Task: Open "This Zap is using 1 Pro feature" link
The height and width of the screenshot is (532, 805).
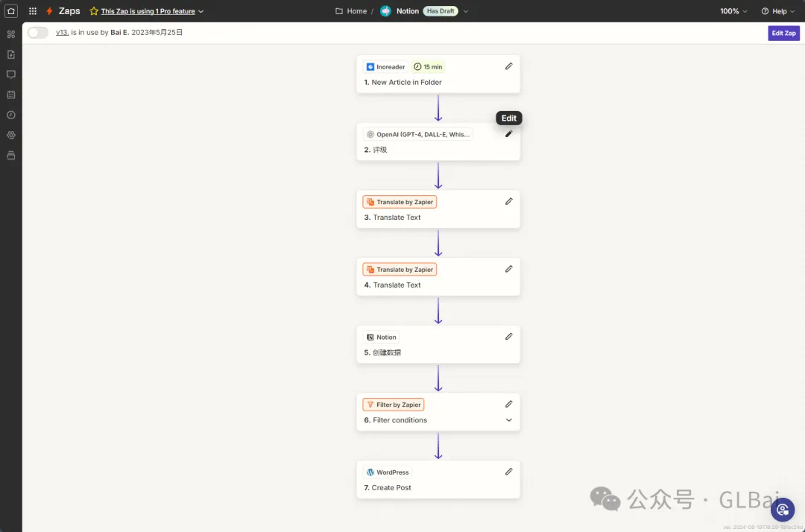Action: 148,11
